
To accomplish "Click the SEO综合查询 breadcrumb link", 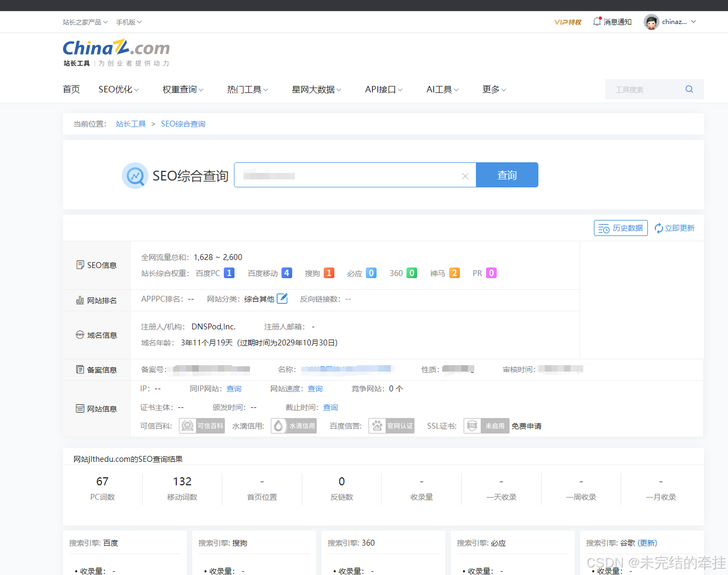I will click(x=183, y=124).
